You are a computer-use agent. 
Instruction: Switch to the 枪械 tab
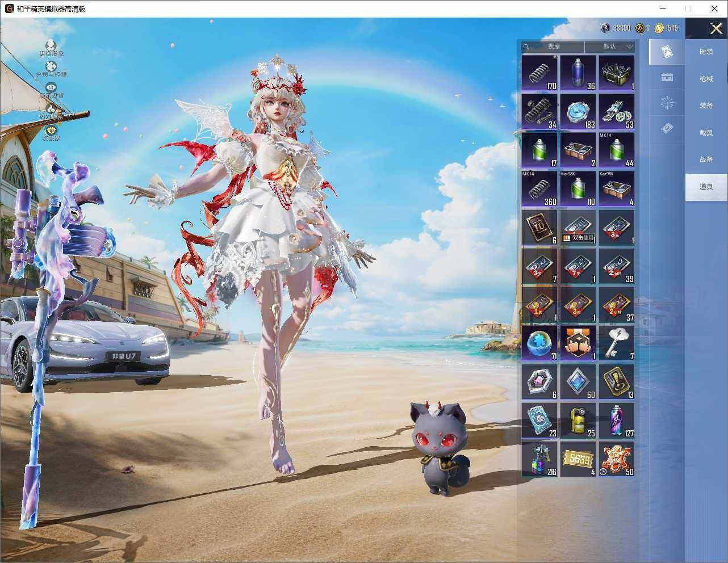click(706, 79)
